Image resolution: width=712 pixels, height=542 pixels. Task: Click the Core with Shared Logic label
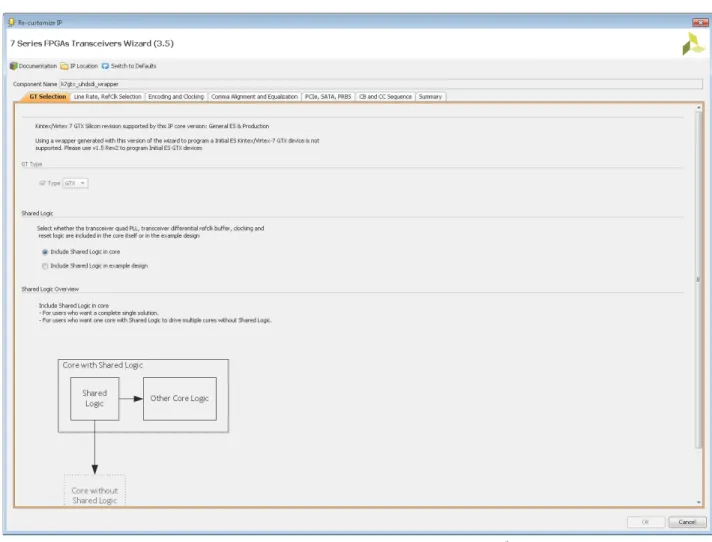point(103,365)
